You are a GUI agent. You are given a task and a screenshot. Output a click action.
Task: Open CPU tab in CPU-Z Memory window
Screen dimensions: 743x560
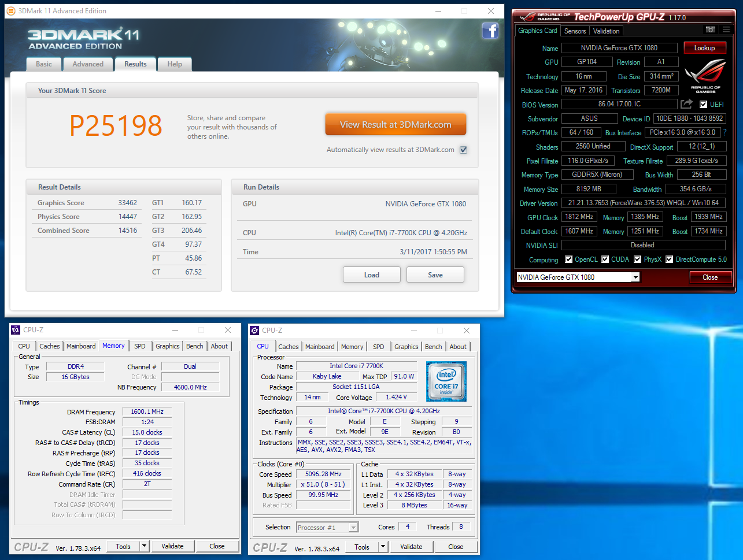(x=24, y=346)
